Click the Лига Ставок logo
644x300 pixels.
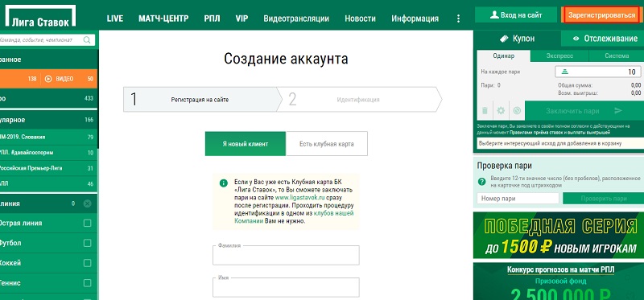pos(40,15)
